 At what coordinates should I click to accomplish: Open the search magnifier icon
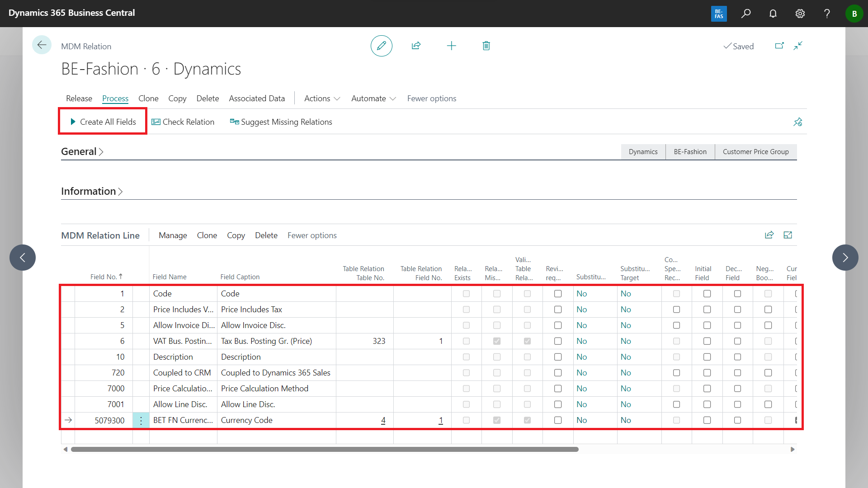click(746, 14)
